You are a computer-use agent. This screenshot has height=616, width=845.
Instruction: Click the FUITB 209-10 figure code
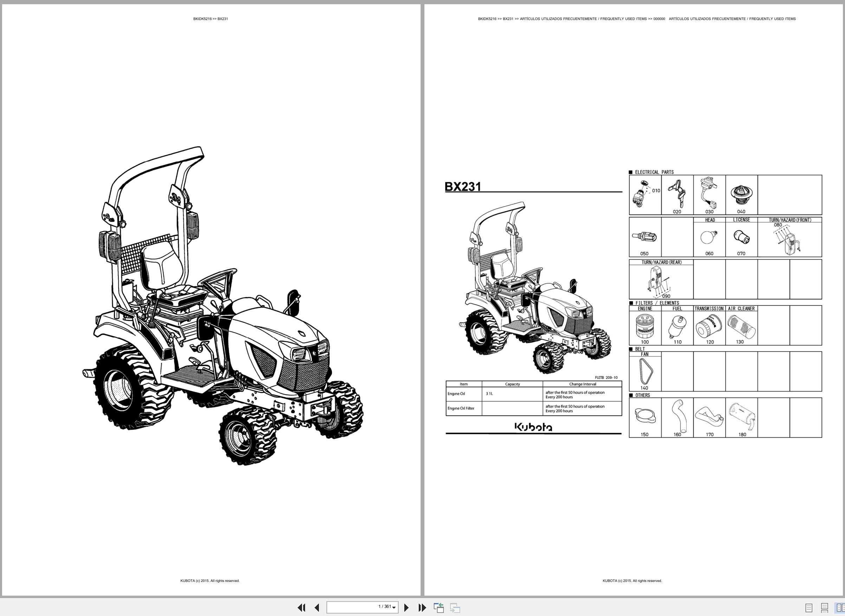click(606, 378)
